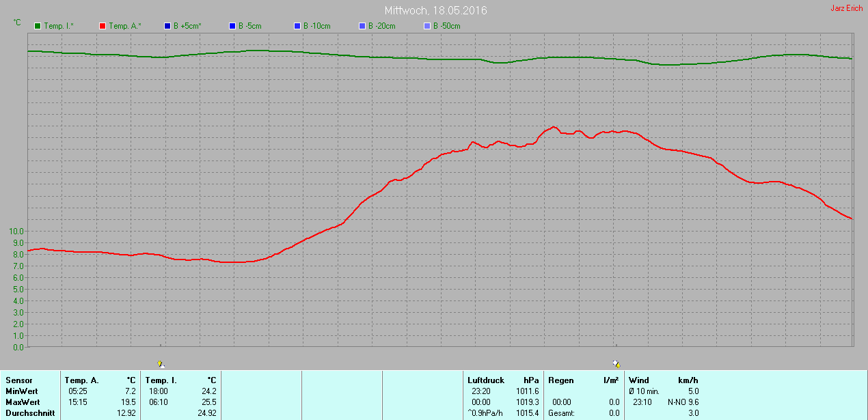
Task: Select the 'B -50cm' legend label
Action: [447, 26]
